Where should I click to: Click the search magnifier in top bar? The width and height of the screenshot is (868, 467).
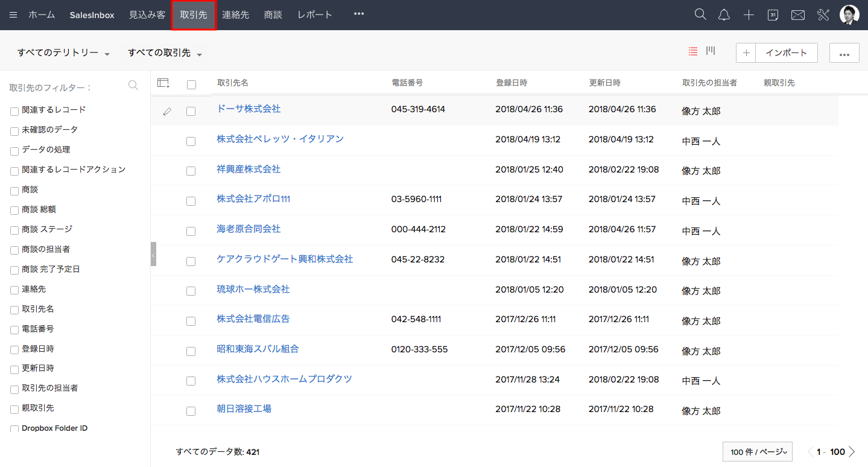[700, 15]
